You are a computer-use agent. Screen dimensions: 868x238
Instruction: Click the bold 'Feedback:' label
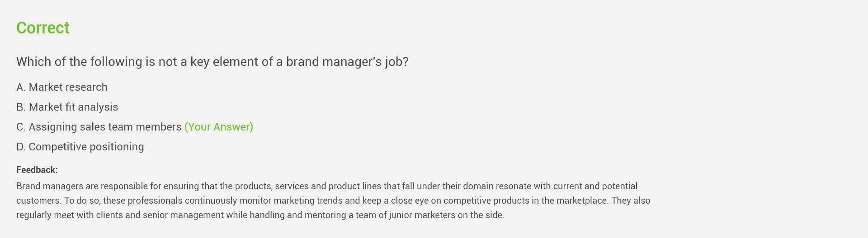pos(37,170)
